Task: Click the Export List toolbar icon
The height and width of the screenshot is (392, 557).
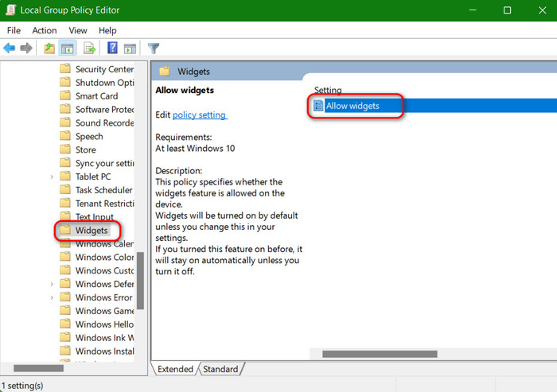Action: tap(89, 48)
